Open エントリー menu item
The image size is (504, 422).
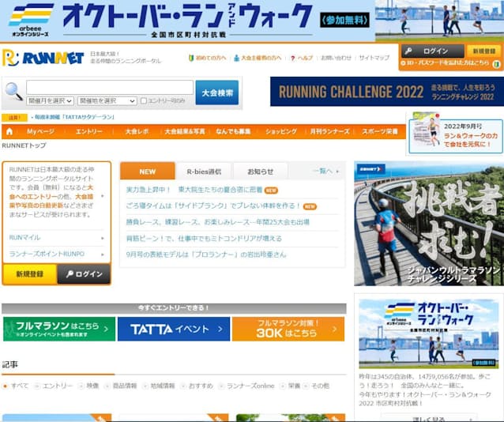point(88,131)
